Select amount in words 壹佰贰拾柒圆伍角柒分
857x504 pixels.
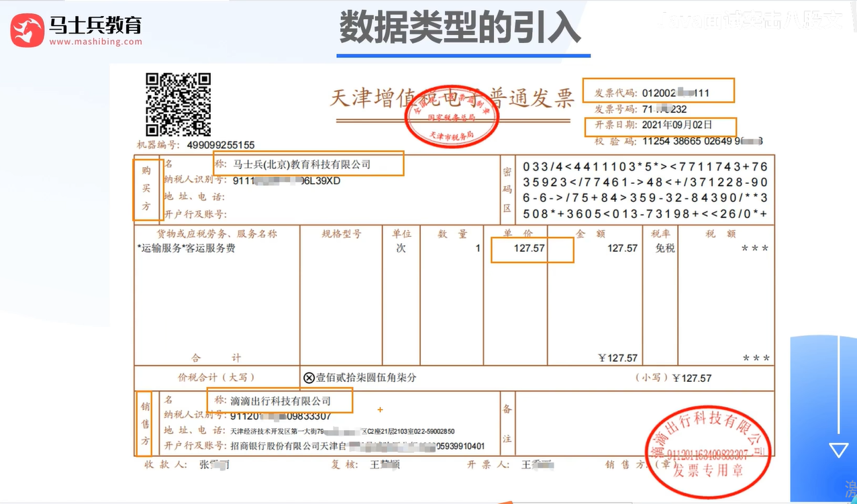coord(366,377)
